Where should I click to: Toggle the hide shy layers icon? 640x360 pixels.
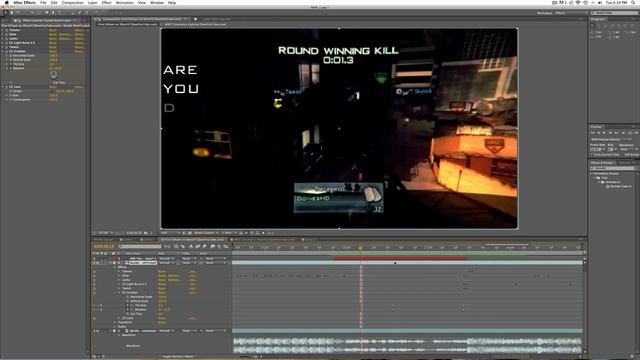[191, 247]
